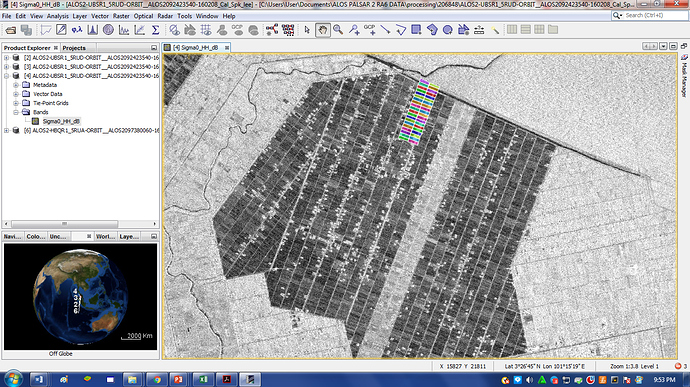Select the Sigma0_HH_dB band
Screen dimensions: 690x387
[x=61, y=121]
